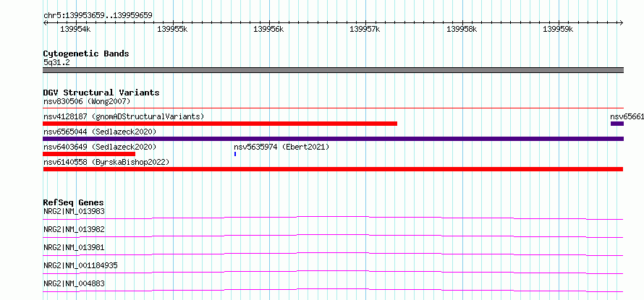The width and height of the screenshot is (644, 300).
Task: Select the thin red nsv830506 variant line
Action: (333, 108)
